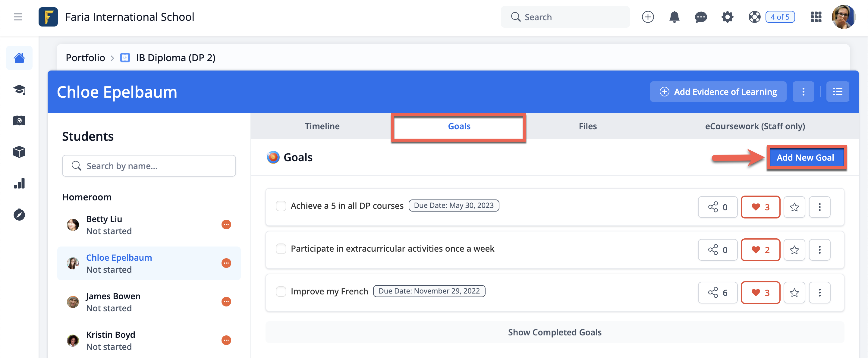
Task: Click the graduation cap sidebar icon
Action: click(x=19, y=89)
